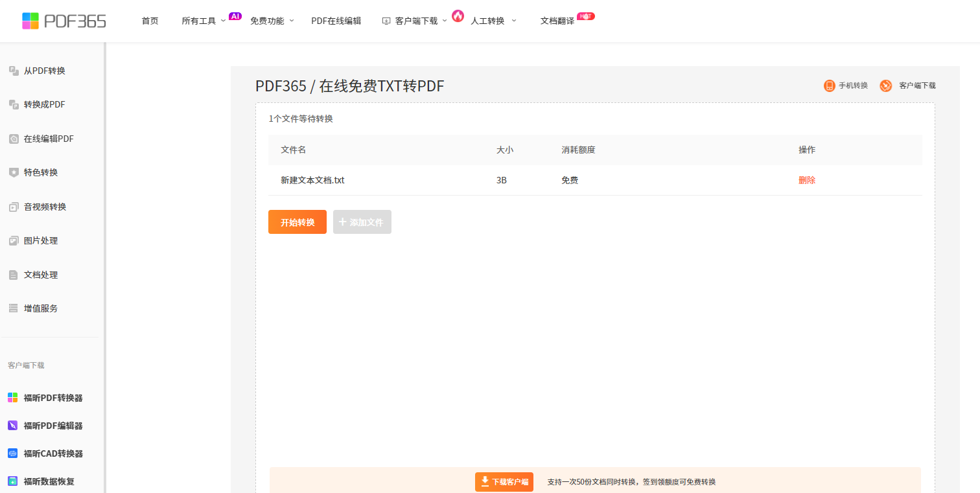Click the 添加文件 button
This screenshot has width=980, height=493.
[x=362, y=222]
